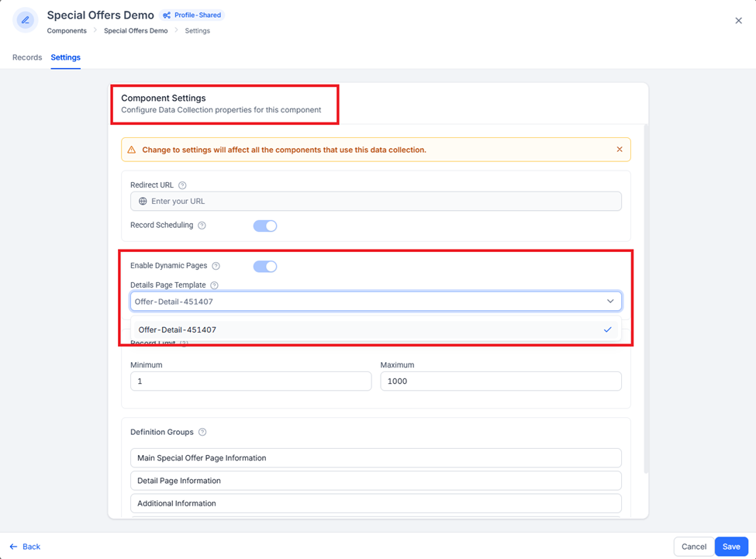Click the Component Settings heading

[x=164, y=98]
